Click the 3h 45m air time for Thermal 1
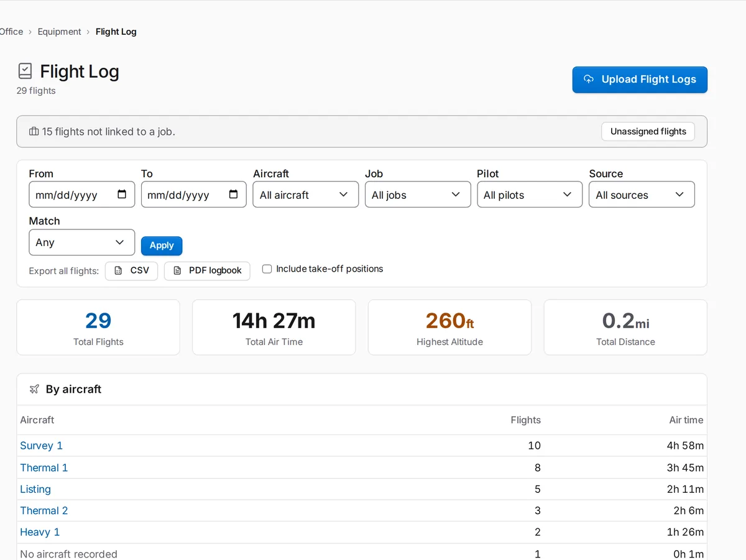Screen dimensions: 746x560 [685, 468]
